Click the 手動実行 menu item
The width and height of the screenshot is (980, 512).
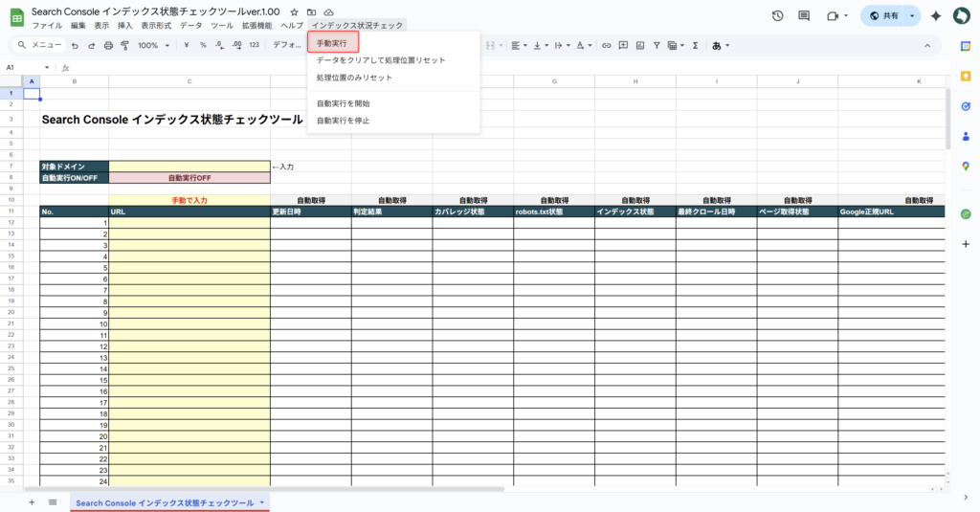[334, 43]
